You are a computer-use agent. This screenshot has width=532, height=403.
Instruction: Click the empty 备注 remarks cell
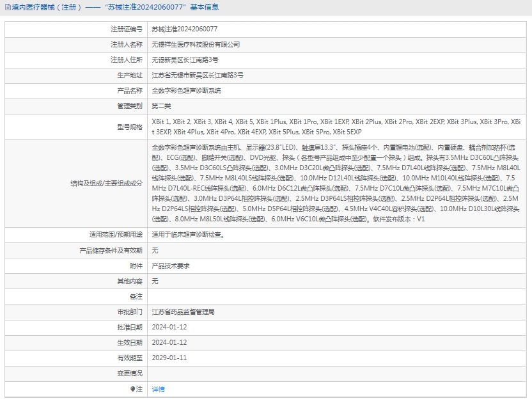point(336,297)
